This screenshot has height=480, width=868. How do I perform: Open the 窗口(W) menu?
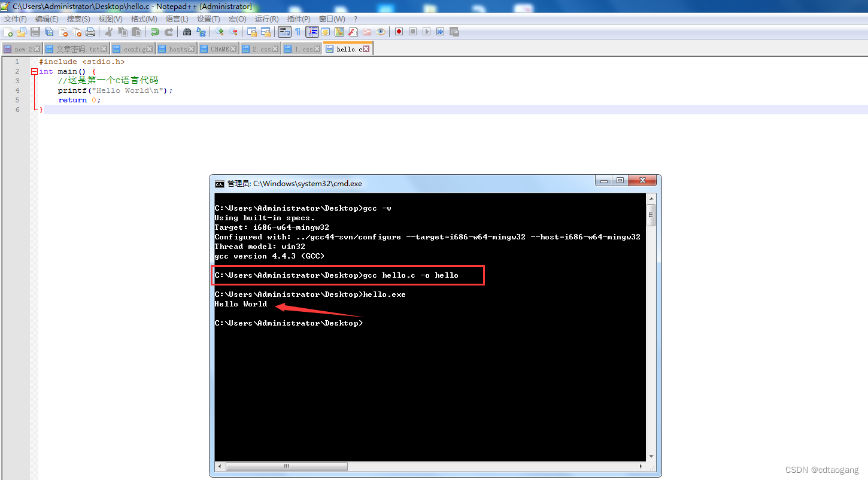pos(332,19)
